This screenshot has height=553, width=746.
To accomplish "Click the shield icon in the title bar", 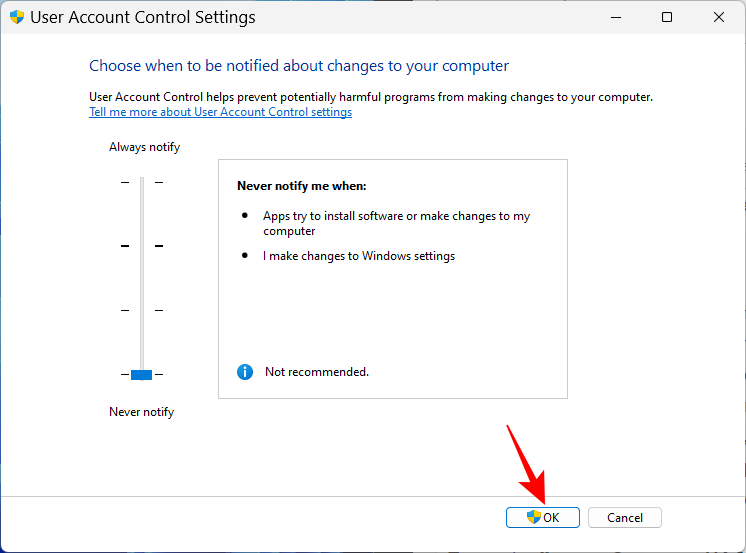I will (17, 17).
